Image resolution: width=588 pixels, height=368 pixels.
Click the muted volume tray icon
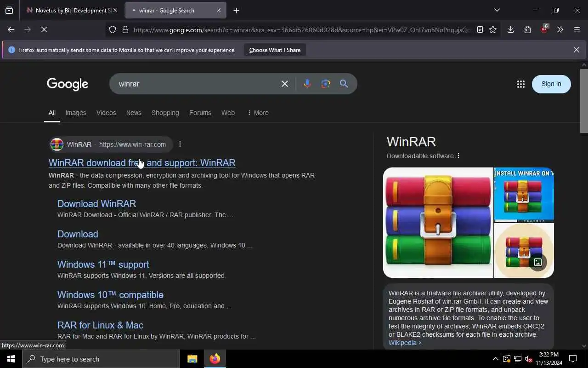click(x=528, y=359)
